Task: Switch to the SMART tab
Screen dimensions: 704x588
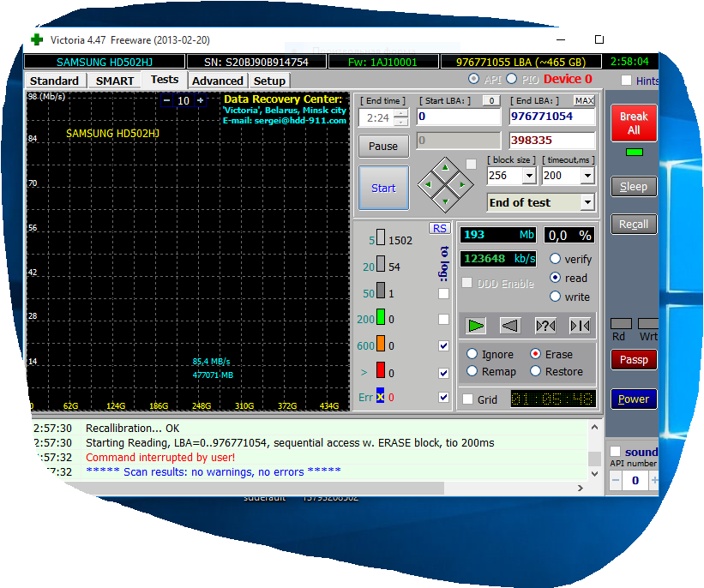Action: 114,81
